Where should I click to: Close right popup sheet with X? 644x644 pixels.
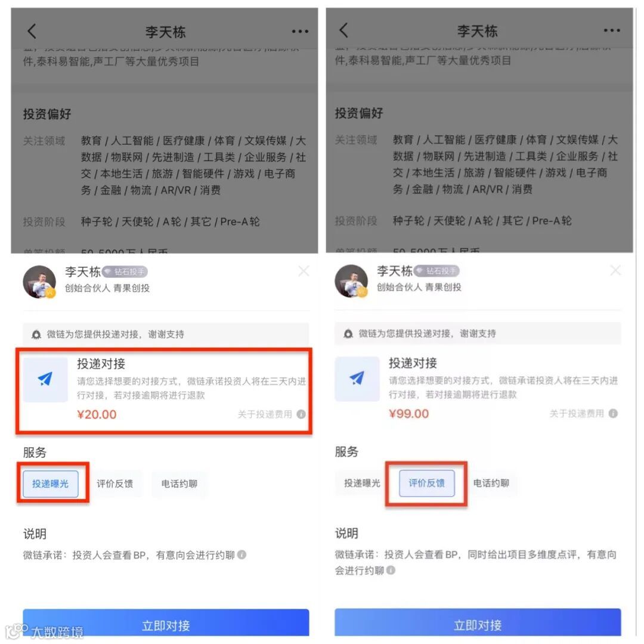[x=615, y=270]
